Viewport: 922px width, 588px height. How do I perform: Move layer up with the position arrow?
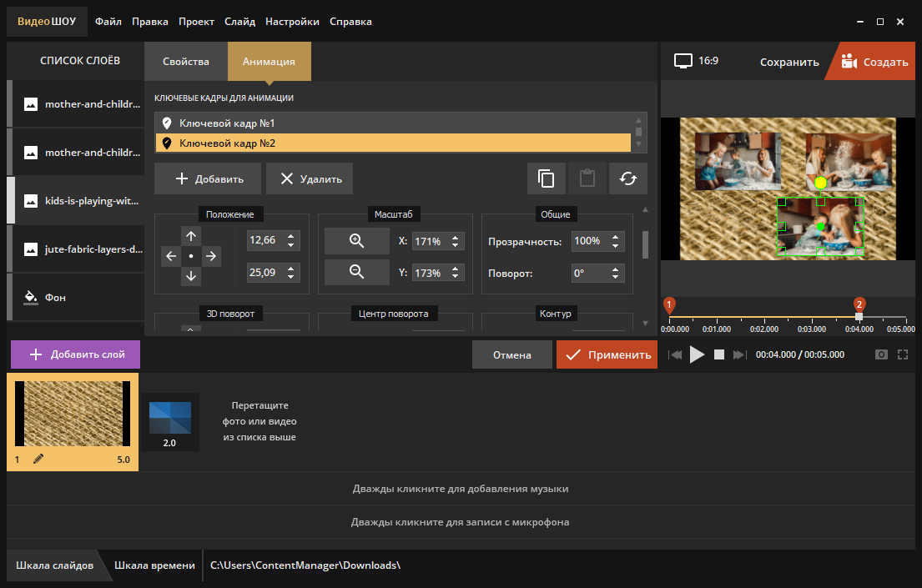[x=191, y=236]
